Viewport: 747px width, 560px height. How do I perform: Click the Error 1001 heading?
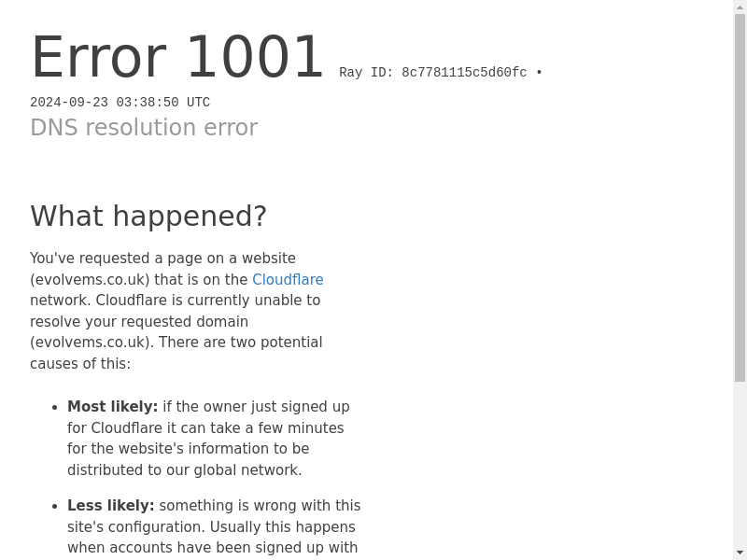point(177,57)
